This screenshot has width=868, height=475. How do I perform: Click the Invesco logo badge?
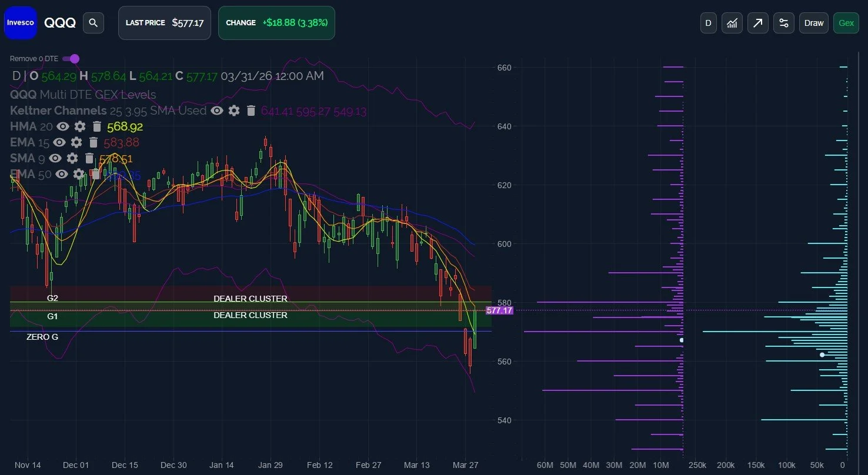click(x=21, y=23)
